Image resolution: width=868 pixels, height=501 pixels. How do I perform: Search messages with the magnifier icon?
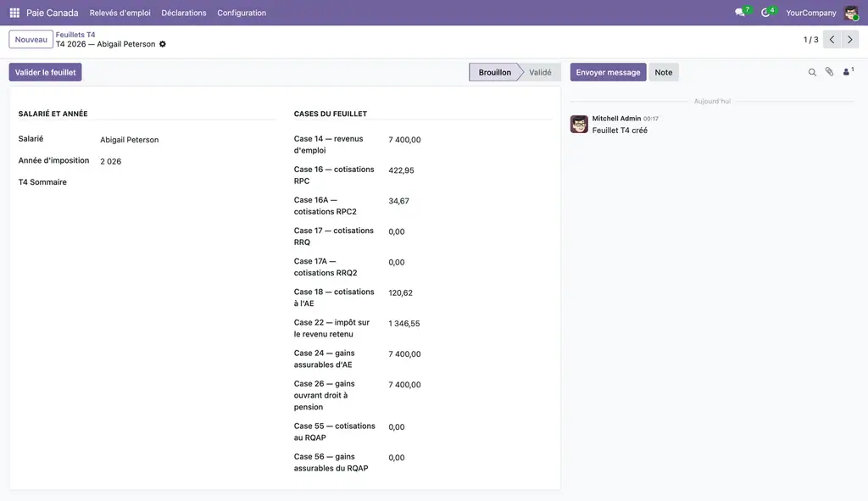click(x=812, y=72)
